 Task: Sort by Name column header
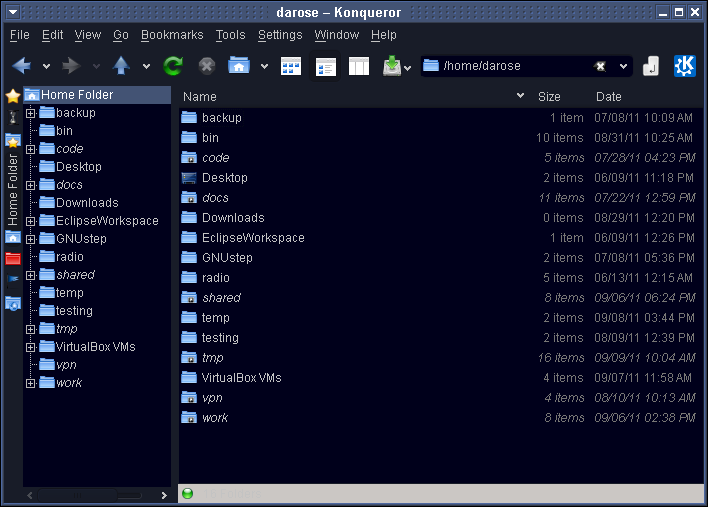click(x=353, y=97)
